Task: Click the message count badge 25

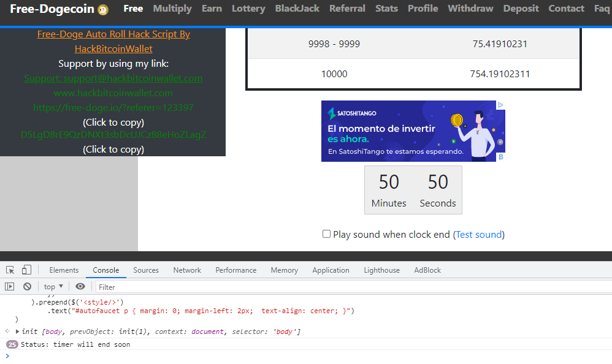Action: point(12,344)
